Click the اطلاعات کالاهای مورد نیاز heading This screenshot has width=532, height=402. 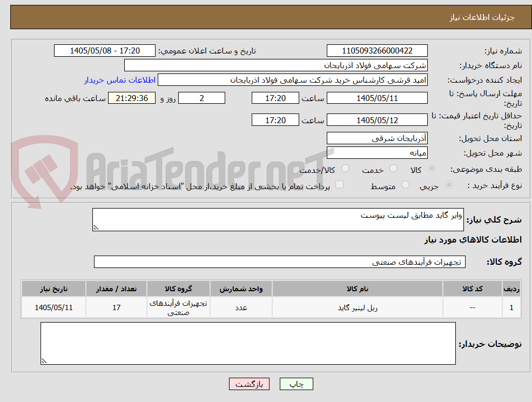tap(473, 240)
